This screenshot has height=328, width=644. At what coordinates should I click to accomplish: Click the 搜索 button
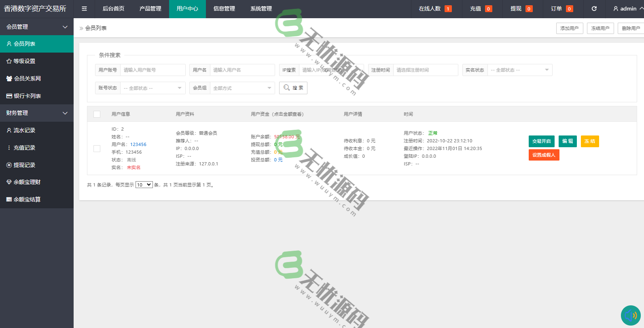click(x=293, y=88)
